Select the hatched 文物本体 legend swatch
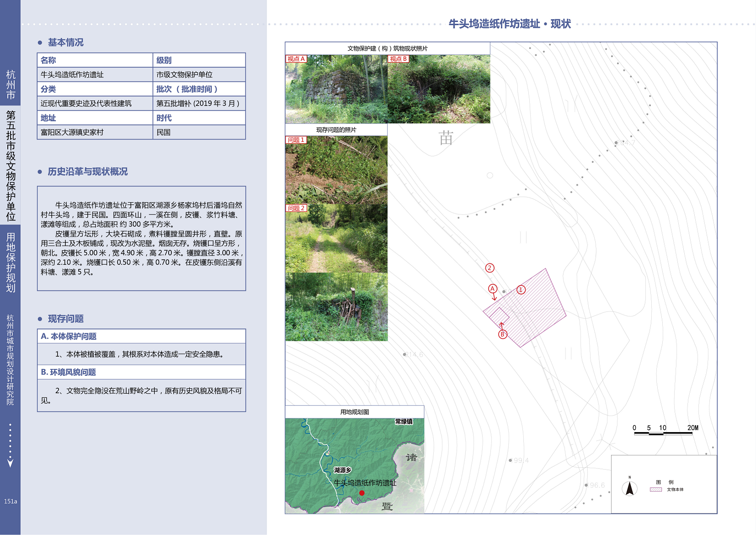Screen dimensions: 756x535 (655, 489)
